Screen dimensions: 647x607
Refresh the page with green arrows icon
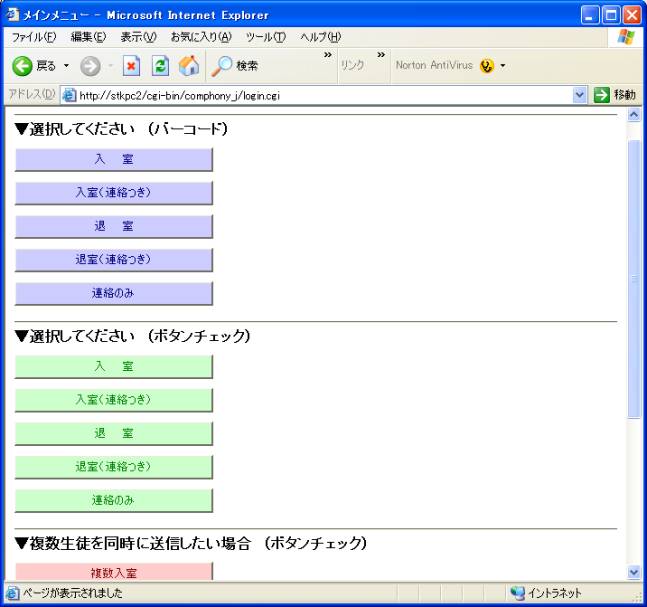(x=160, y=66)
